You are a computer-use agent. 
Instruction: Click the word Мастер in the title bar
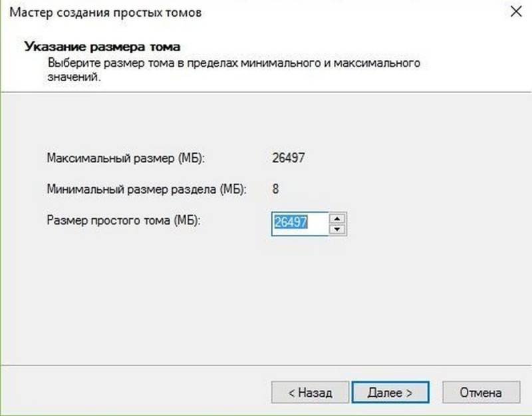pyautogui.click(x=31, y=13)
